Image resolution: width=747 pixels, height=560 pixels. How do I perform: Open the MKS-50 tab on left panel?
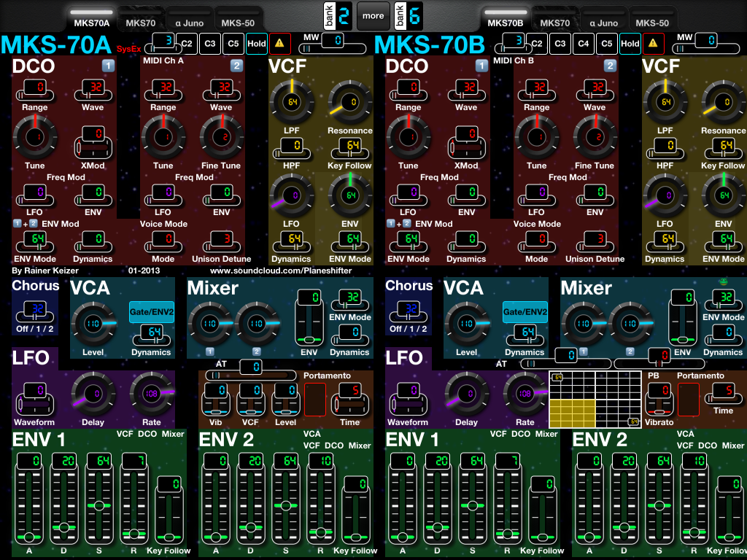238,19
